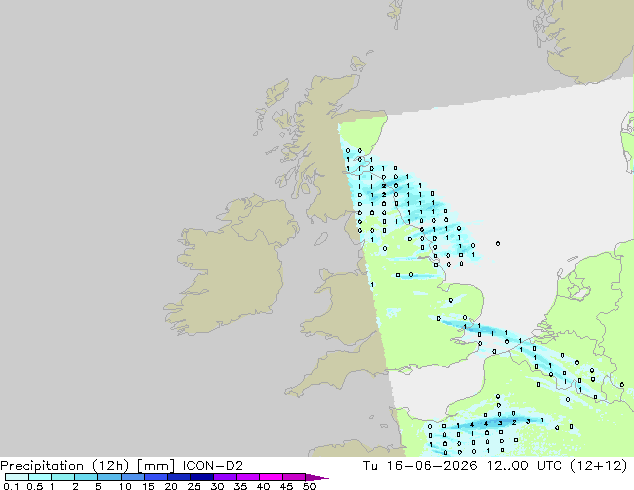Click legend tick label '35'
Viewport: 634px width, 490px height.
point(240,486)
